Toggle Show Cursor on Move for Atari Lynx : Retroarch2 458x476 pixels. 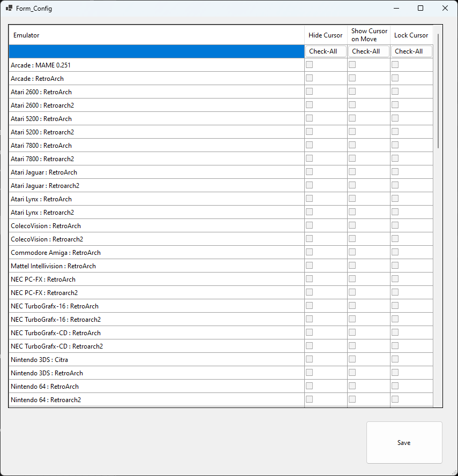coord(352,212)
